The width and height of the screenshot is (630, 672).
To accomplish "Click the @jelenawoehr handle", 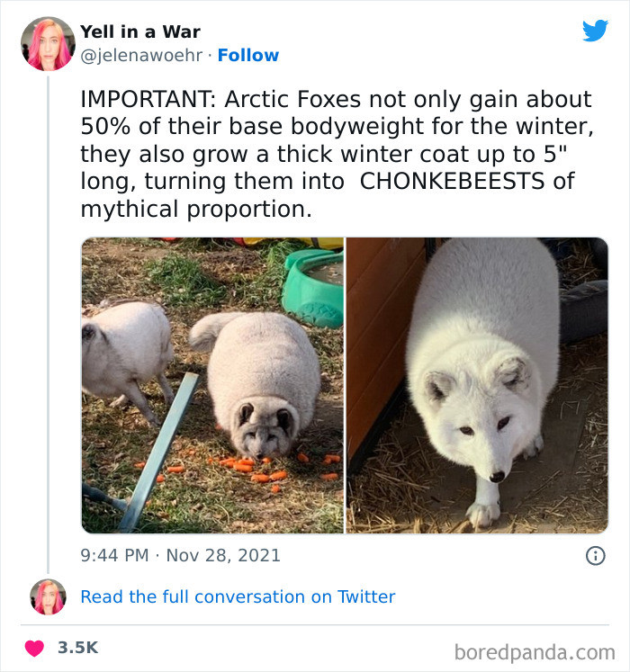I will (x=142, y=55).
